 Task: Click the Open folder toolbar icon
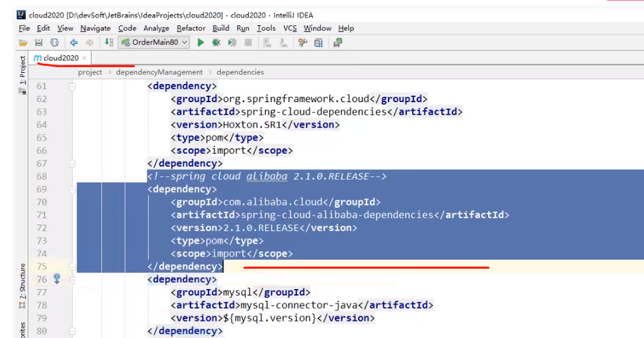pyautogui.click(x=23, y=43)
